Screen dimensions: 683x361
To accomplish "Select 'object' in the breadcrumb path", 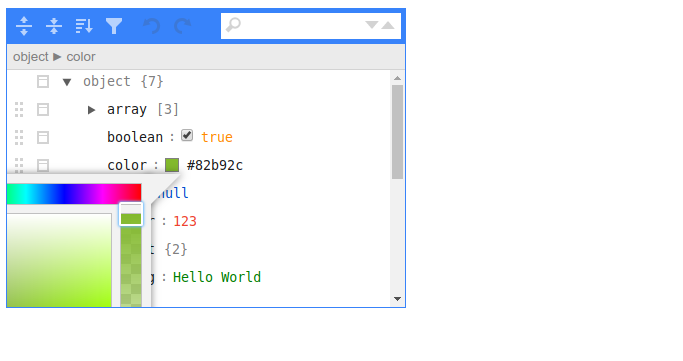I will 30,57.
